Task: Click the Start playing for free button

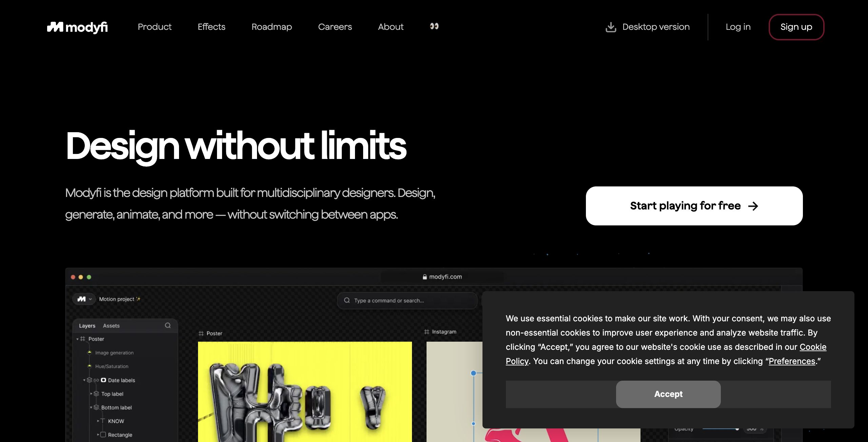Action: pos(694,206)
